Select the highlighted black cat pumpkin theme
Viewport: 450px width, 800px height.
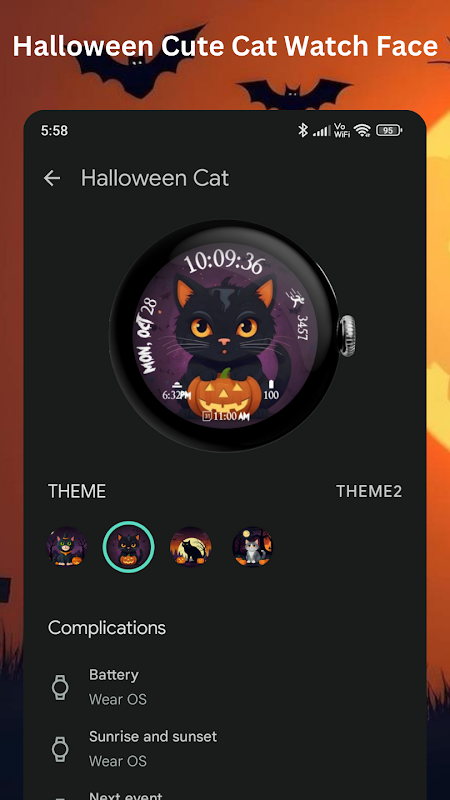point(129,547)
